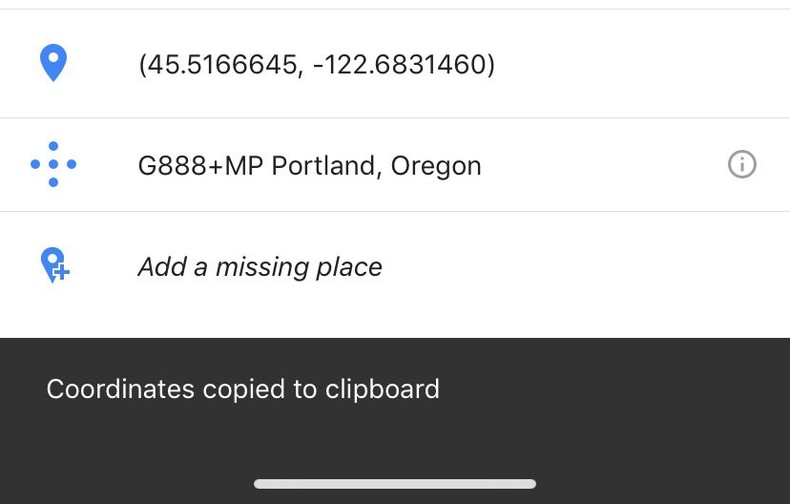Tap the pin-with-plus icon beside Add a missing place

(x=54, y=265)
